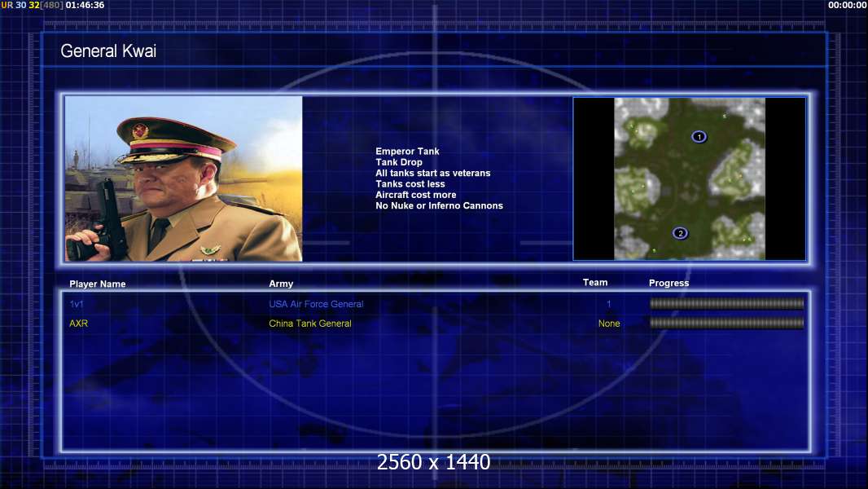Screen dimensions: 868x489
Task: Click the 'UR 30 32' frame counter overlay
Action: coord(20,5)
